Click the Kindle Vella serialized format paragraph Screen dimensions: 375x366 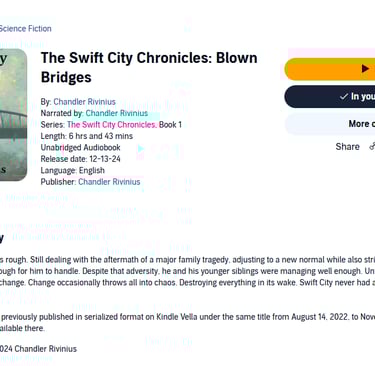tap(187, 322)
